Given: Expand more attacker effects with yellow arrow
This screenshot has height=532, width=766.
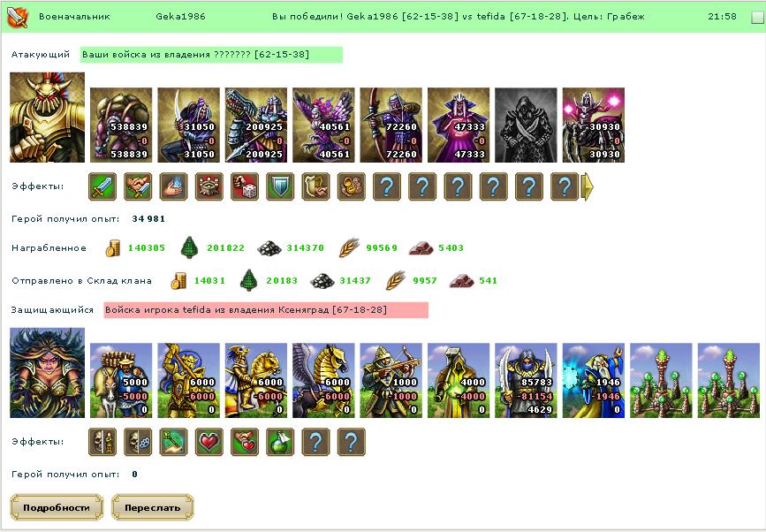Looking at the screenshot, I should (x=588, y=186).
